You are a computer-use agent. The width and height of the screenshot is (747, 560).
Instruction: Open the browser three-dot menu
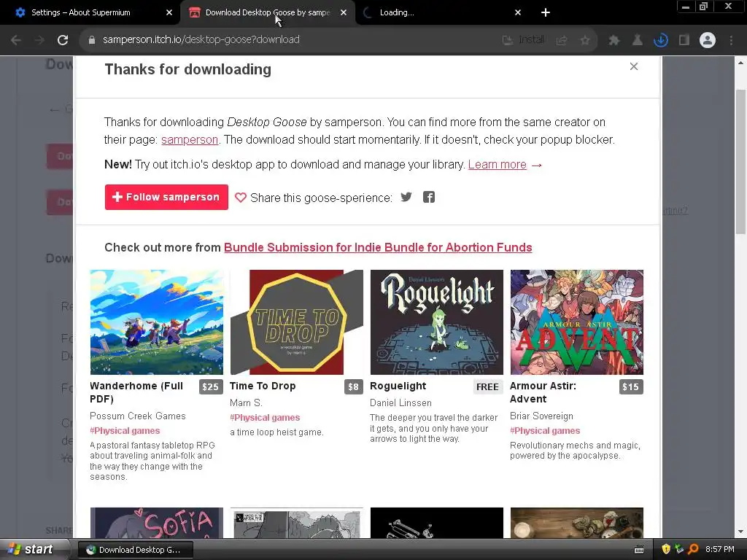[x=731, y=41]
